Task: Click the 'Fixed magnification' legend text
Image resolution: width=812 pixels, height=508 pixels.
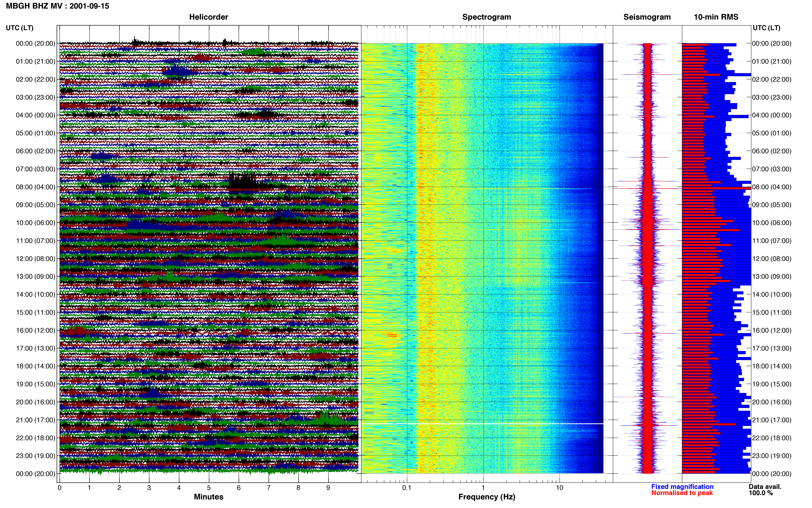Action: click(682, 487)
